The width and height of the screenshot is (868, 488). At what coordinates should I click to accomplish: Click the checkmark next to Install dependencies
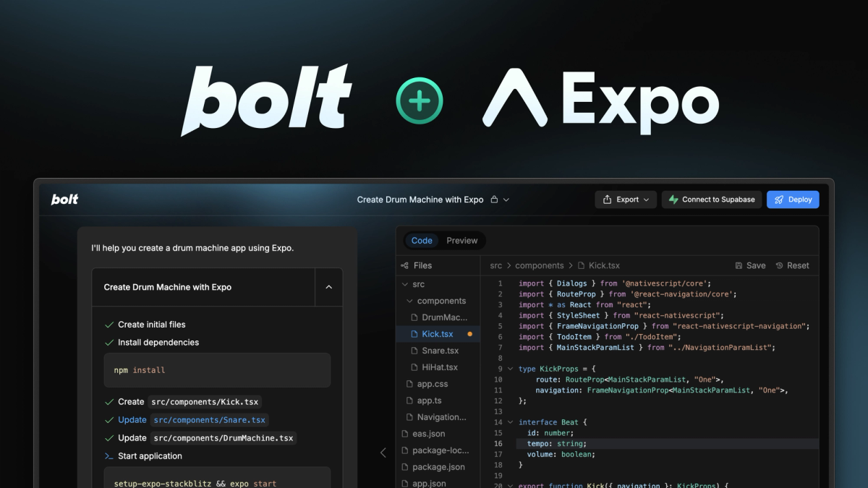click(110, 342)
